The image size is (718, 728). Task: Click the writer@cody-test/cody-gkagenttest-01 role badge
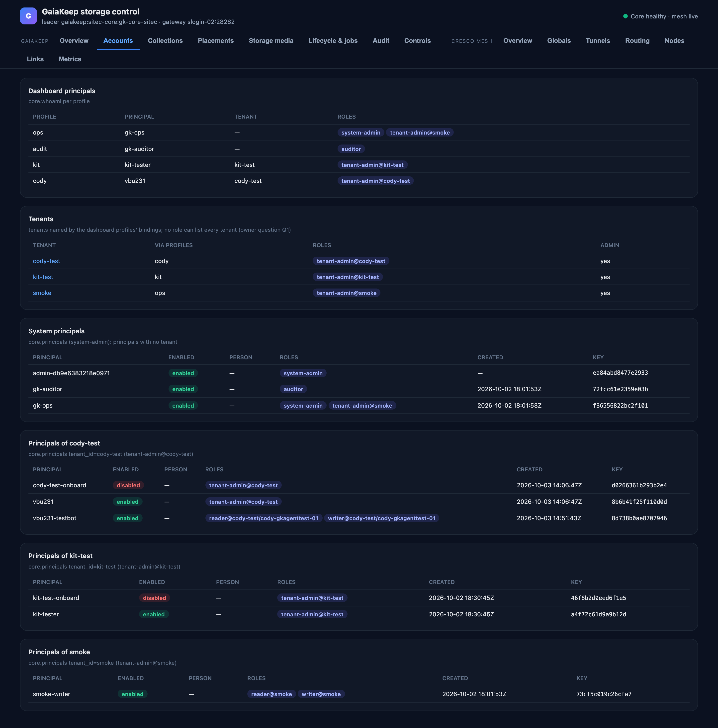[382, 518]
